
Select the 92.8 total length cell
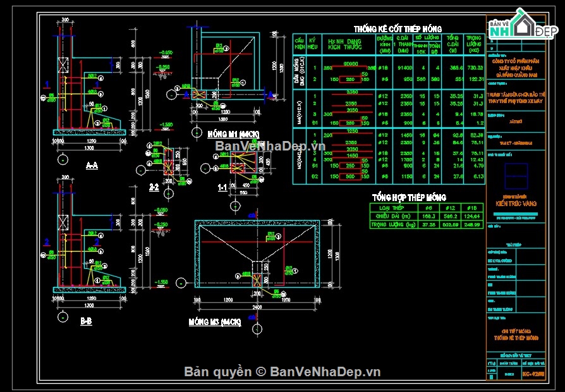(458, 135)
